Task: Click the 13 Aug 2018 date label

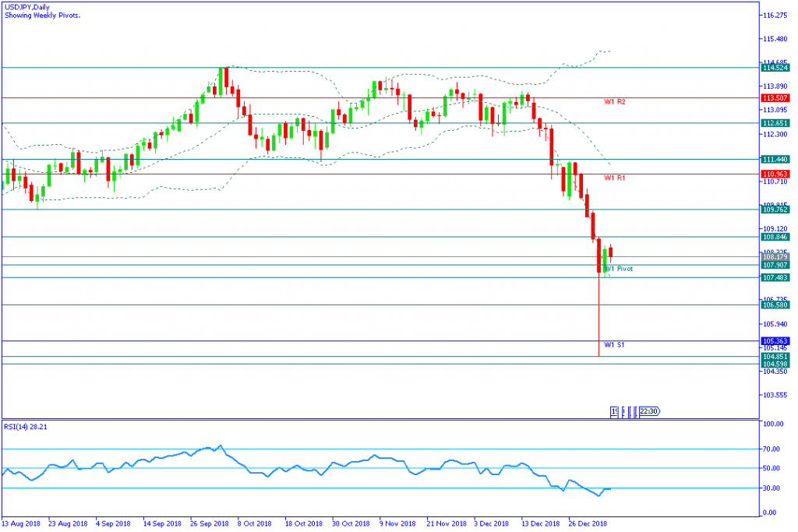Action: (22, 524)
